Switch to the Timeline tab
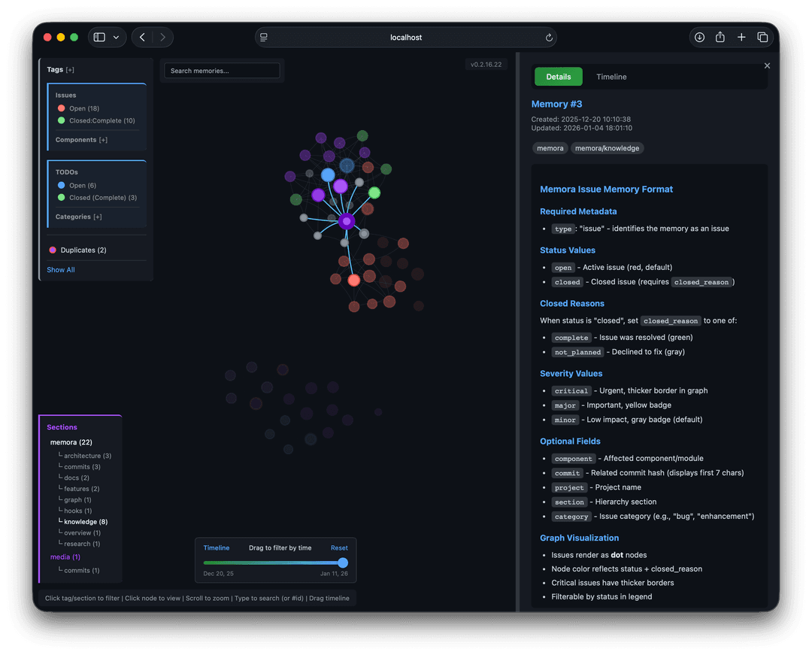812x655 pixels. tap(611, 77)
